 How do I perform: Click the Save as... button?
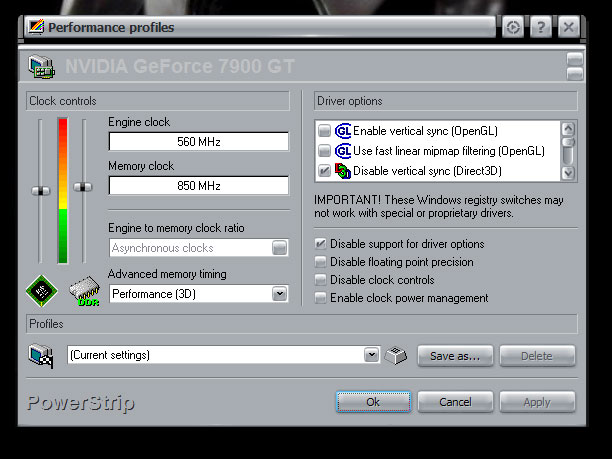[455, 356]
